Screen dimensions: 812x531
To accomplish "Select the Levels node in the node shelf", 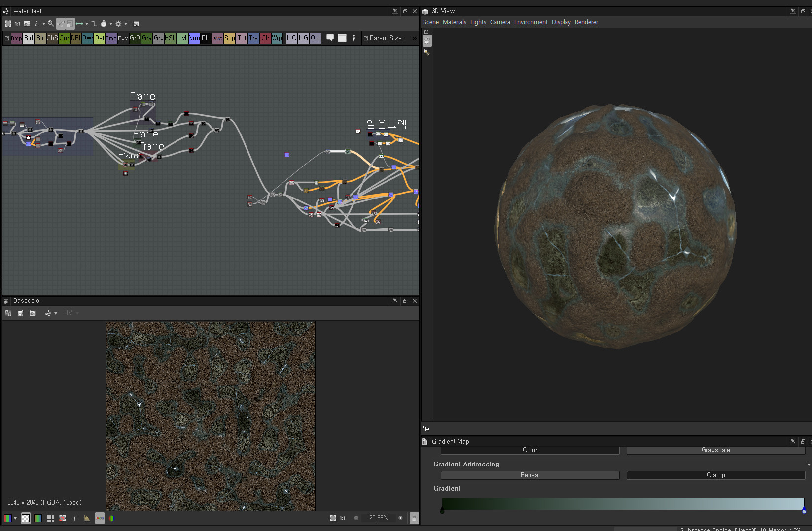I will coord(182,38).
